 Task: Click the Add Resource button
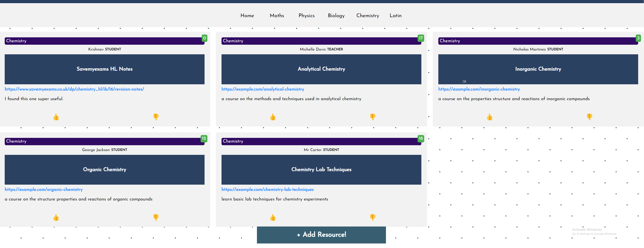point(321,235)
